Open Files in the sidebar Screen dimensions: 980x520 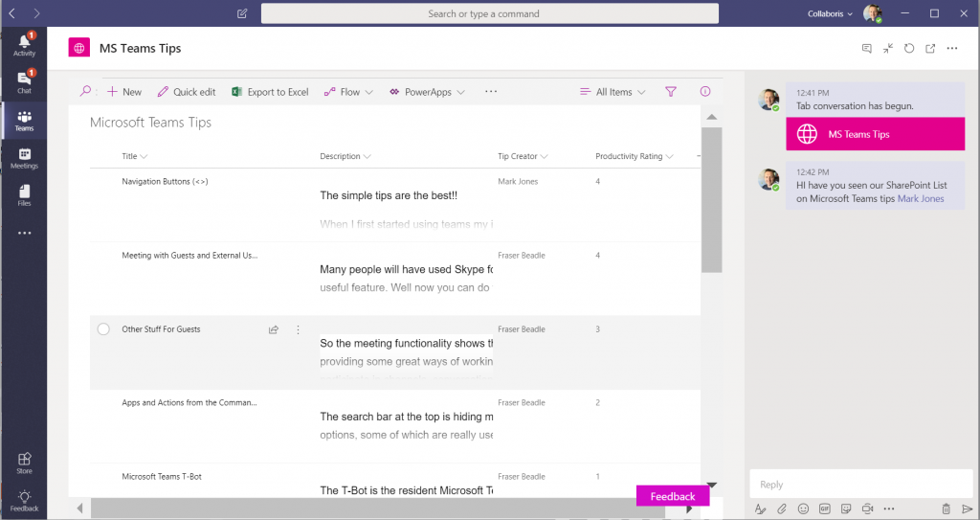[x=24, y=194]
